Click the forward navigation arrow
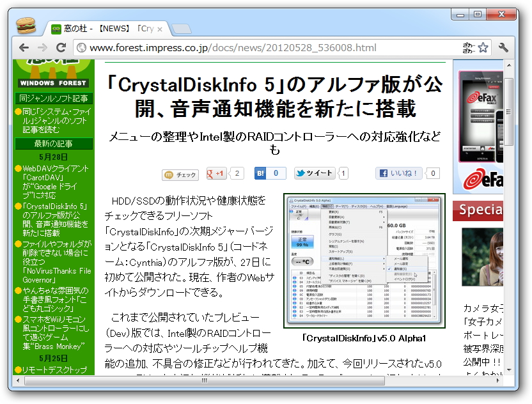Screen dimensions: 532x404 pyautogui.click(x=42, y=47)
